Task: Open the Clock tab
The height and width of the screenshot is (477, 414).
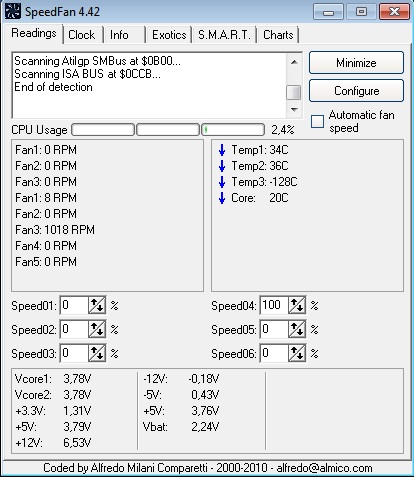Action: (x=82, y=35)
